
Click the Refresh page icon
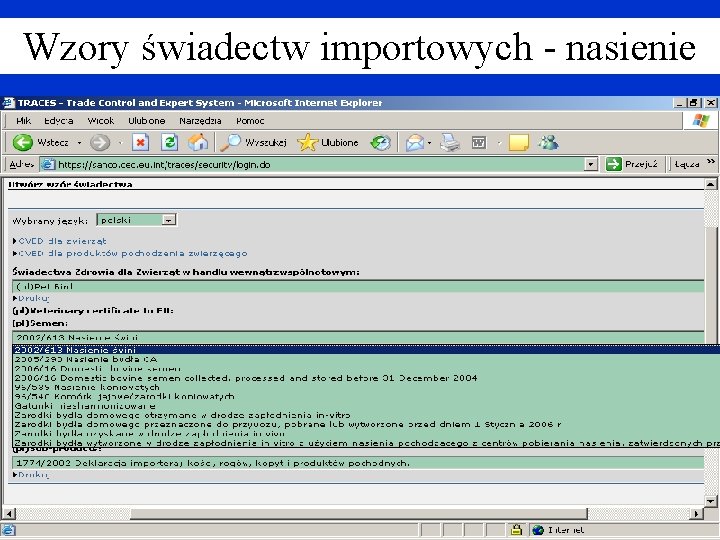pos(169,143)
